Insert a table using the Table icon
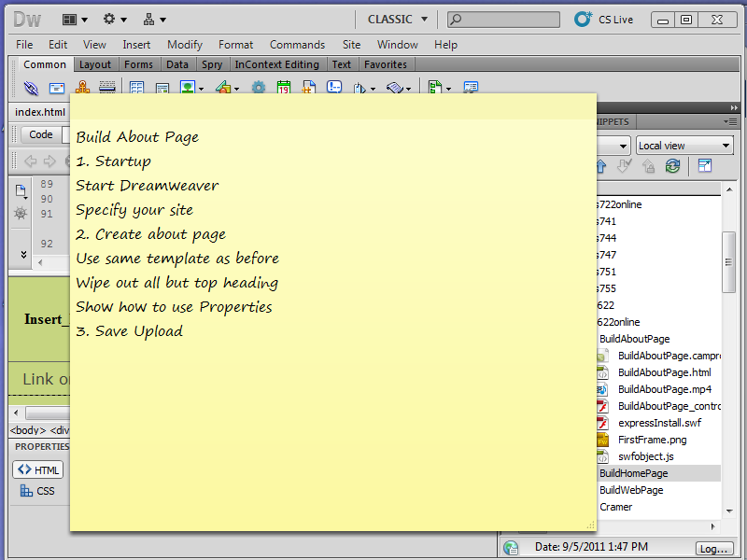 pos(136,88)
